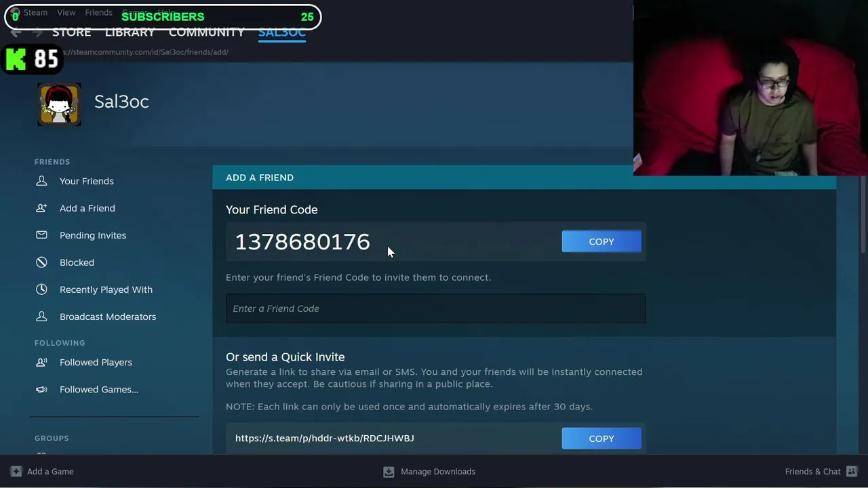Image resolution: width=868 pixels, height=488 pixels.
Task: Copy the friend code 1378680176
Action: click(601, 241)
